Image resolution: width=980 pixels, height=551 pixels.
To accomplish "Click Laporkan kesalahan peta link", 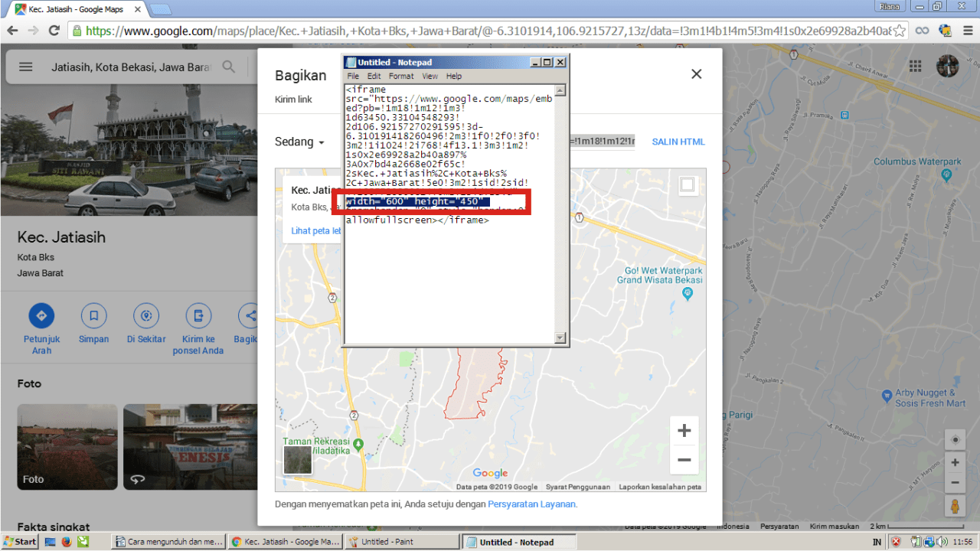I will tap(660, 487).
